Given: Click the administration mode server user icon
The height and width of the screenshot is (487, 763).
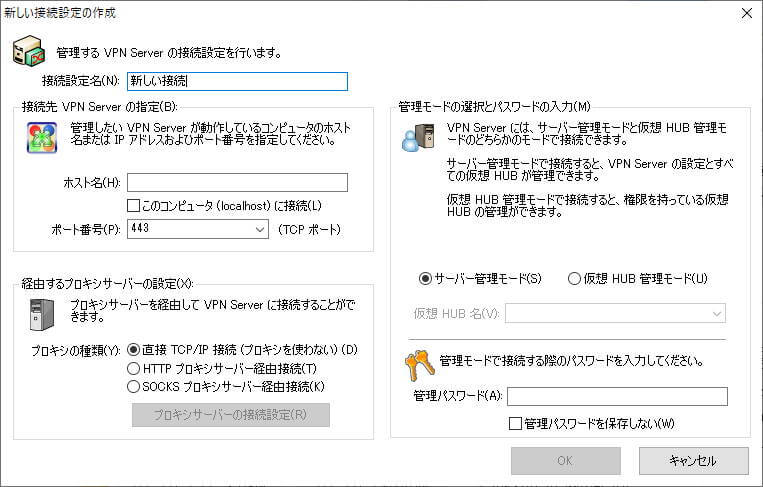Looking at the screenshot, I should [417, 139].
